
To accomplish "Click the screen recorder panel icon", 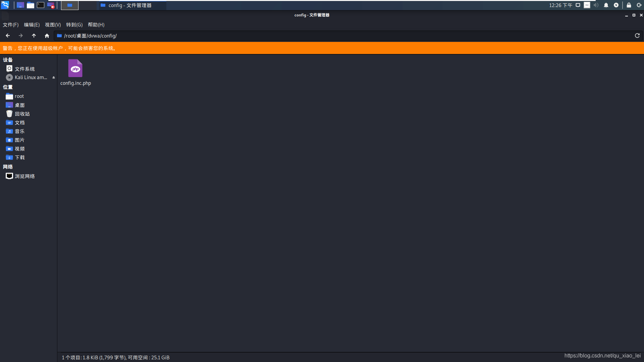I will click(x=51, y=5).
